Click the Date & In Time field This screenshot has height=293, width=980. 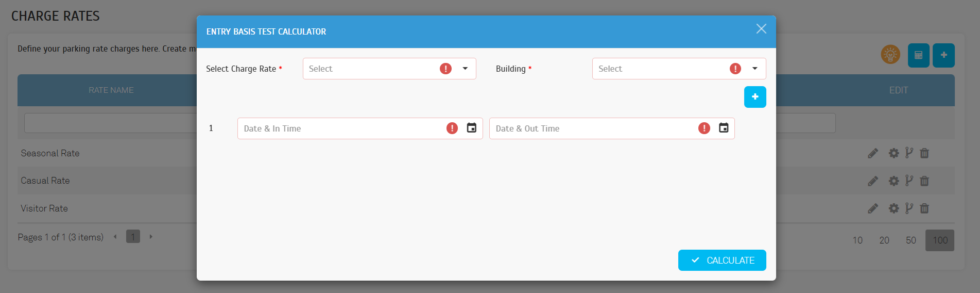(360, 128)
